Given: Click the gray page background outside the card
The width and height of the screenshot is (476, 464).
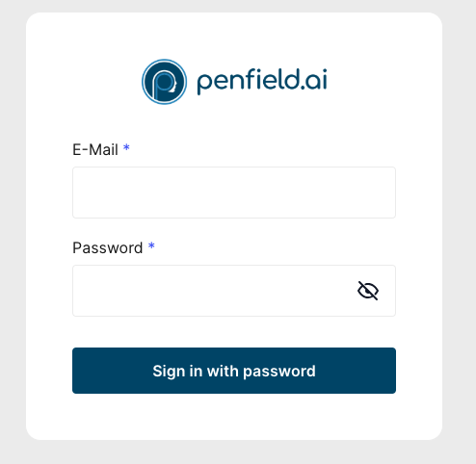Looking at the screenshot, I should [460, 224].
